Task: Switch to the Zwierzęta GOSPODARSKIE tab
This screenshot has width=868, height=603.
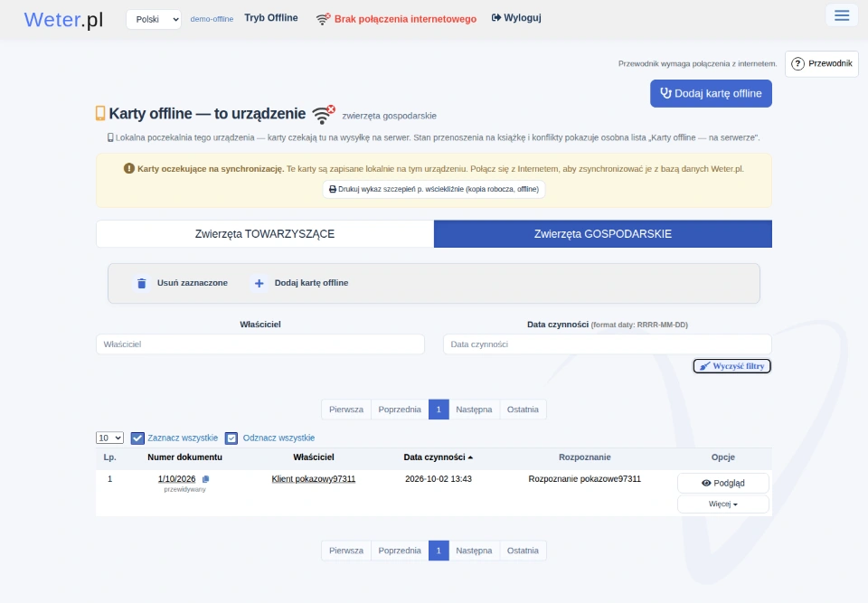Action: pyautogui.click(x=603, y=233)
